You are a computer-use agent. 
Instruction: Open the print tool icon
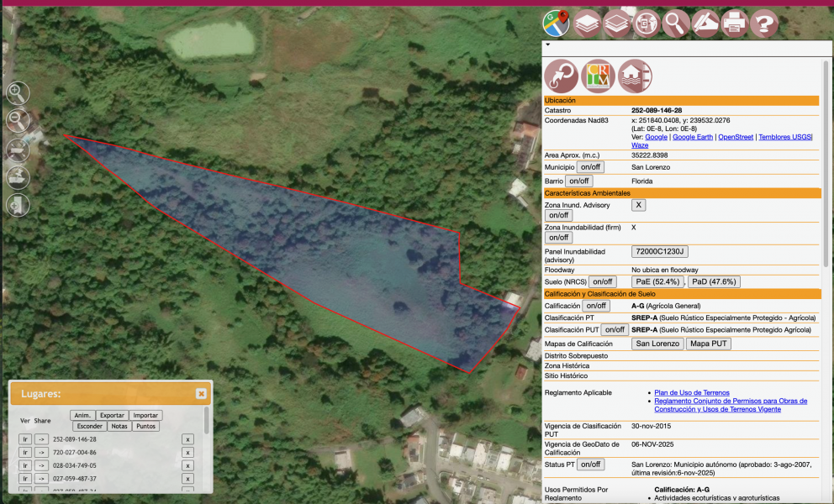point(733,23)
